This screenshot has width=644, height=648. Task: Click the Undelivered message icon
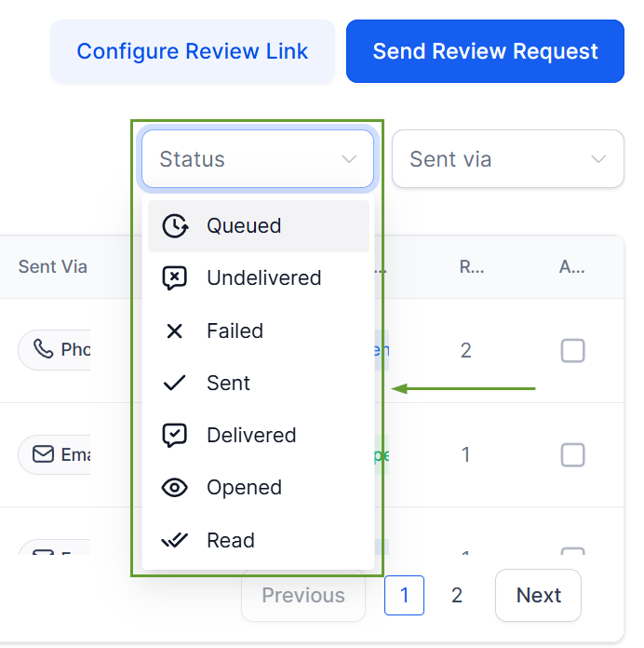(x=175, y=278)
